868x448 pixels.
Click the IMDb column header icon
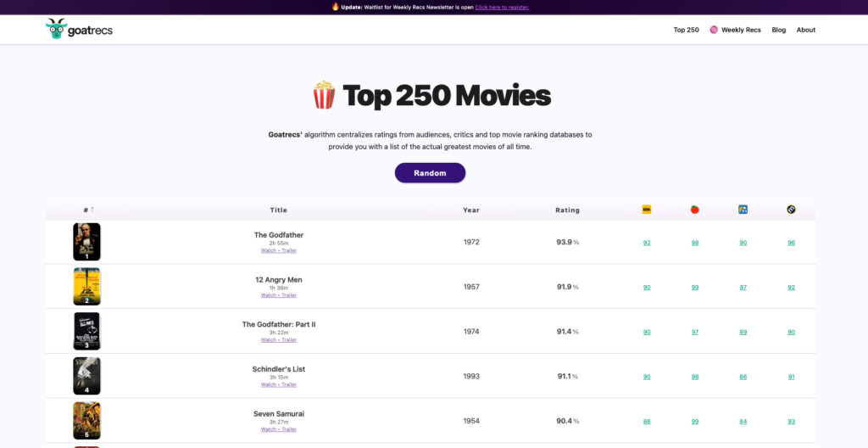[x=647, y=210]
